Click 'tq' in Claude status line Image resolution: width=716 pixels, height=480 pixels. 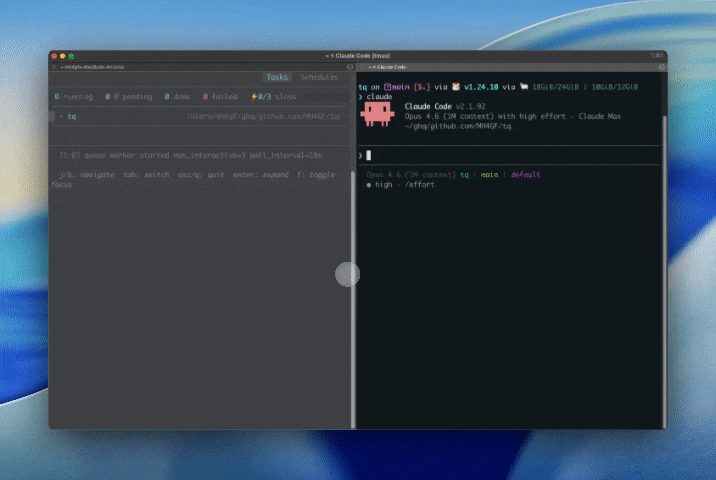click(x=464, y=175)
